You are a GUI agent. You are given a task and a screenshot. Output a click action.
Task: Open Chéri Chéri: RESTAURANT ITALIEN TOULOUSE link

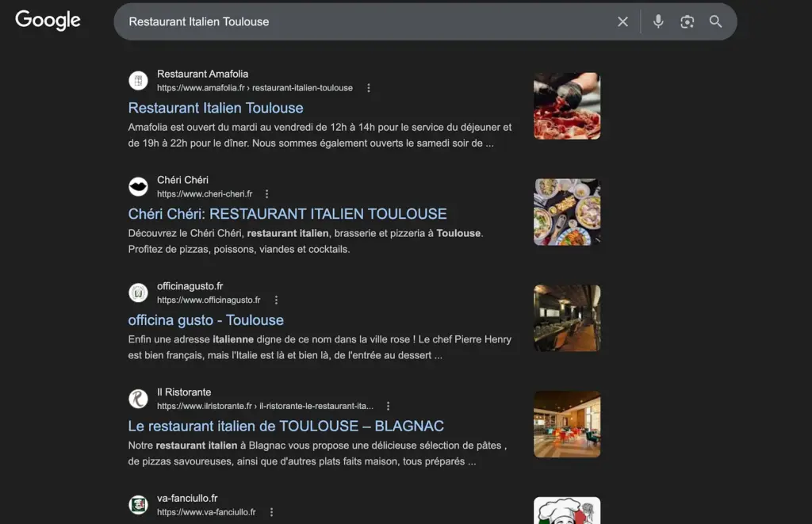(x=287, y=214)
